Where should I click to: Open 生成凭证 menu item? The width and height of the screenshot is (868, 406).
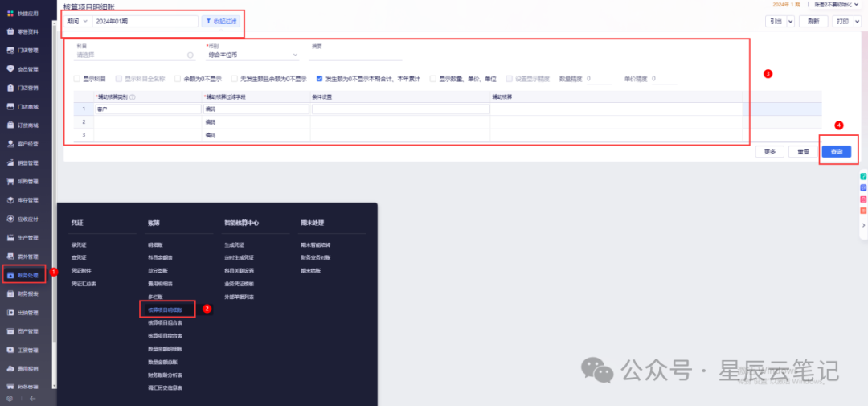[234, 244]
